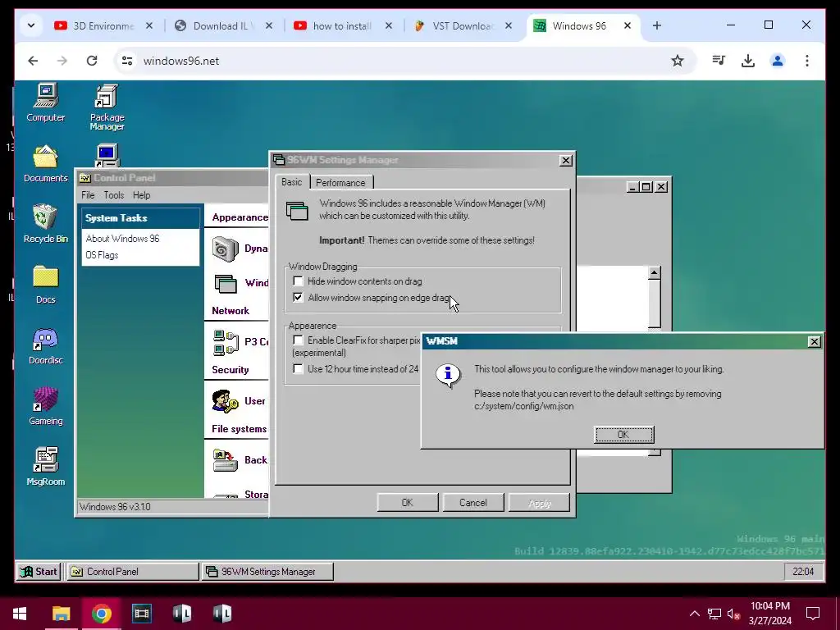
Task: Open the P3 network computers icon
Action: click(226, 342)
